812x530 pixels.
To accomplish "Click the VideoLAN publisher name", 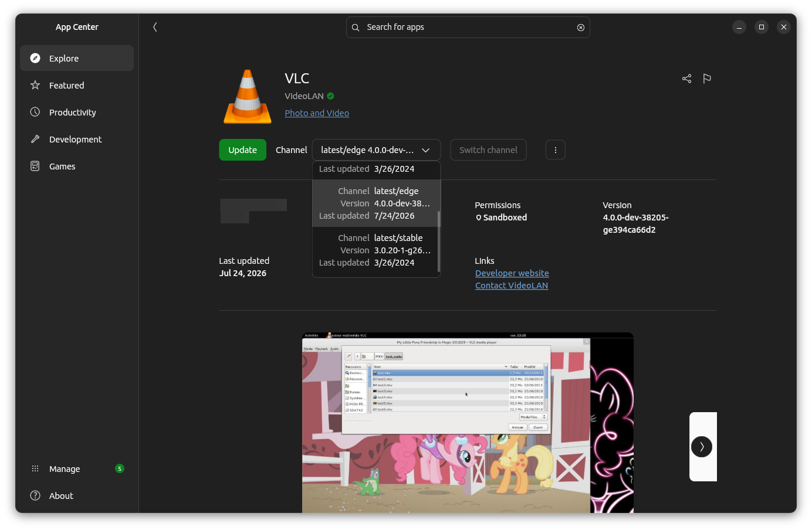I will click(304, 96).
